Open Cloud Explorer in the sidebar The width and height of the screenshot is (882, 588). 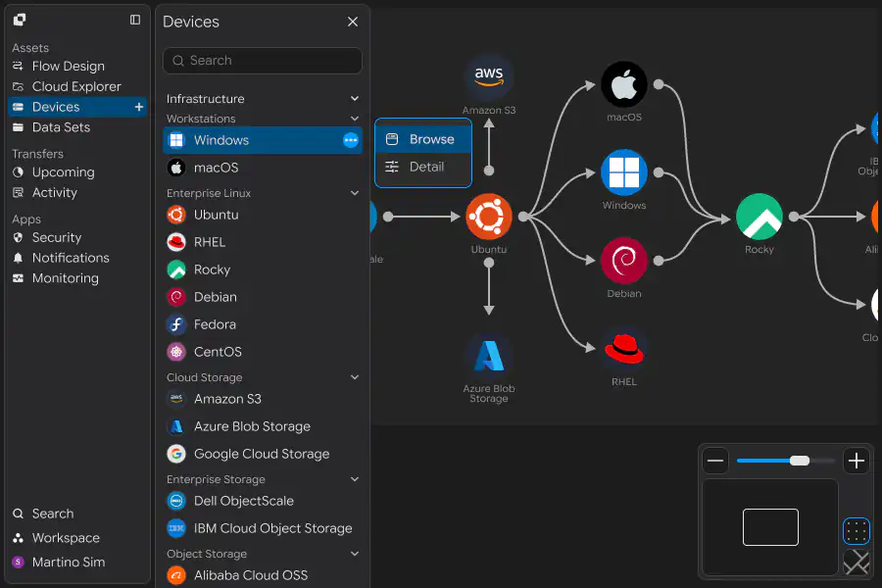pos(77,86)
